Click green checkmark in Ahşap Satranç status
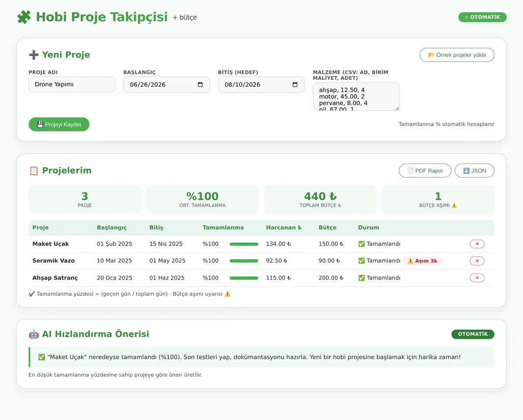523x420 pixels. coord(361,278)
